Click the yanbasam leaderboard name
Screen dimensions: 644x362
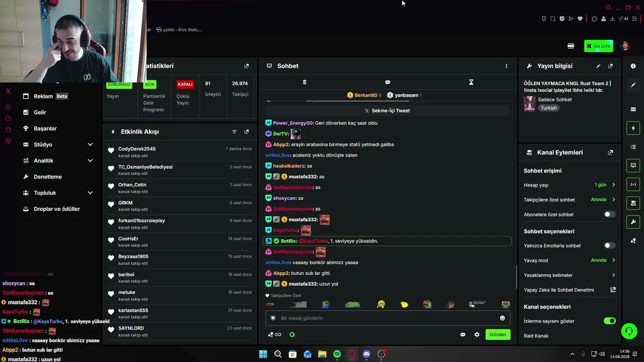(407, 95)
